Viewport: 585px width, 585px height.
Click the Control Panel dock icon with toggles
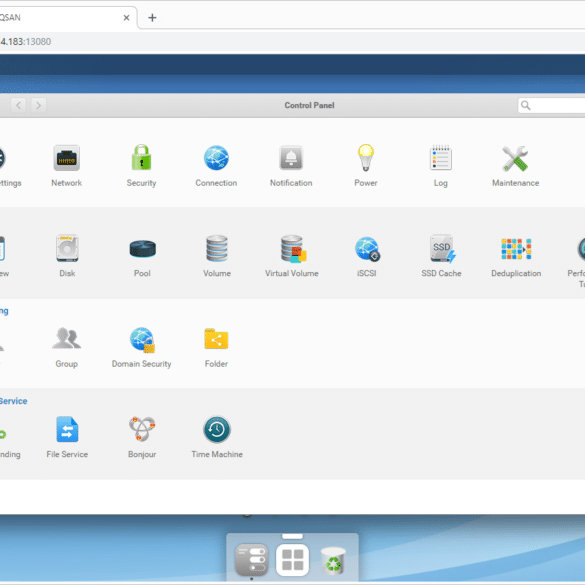pyautogui.click(x=251, y=560)
